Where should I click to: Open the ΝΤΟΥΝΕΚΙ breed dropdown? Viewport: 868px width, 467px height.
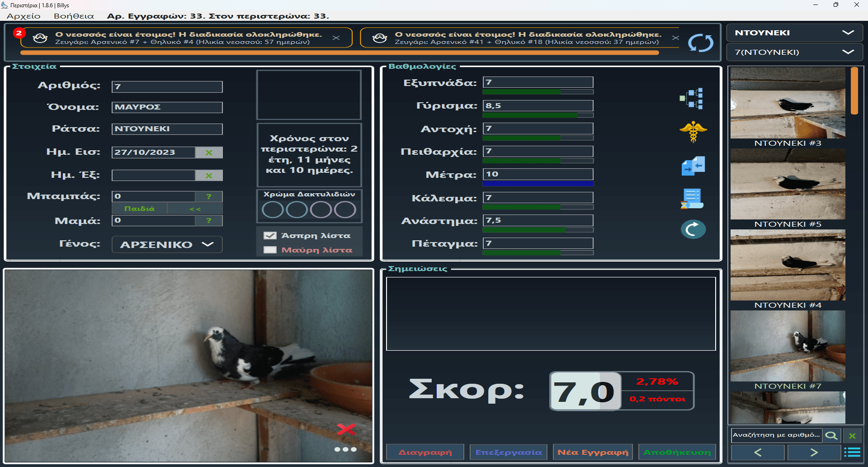pos(794,33)
